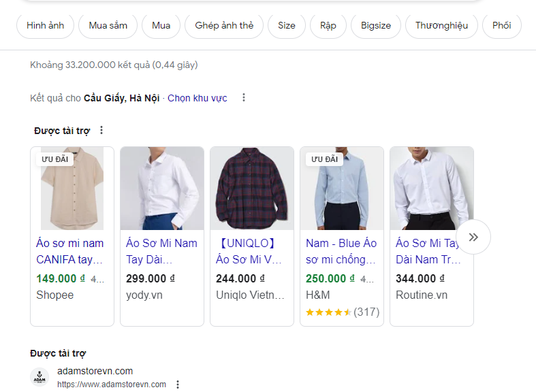Select the Thươnghiệu filter chip
Image resolution: width=536 pixels, height=392 pixels.
[x=441, y=26]
